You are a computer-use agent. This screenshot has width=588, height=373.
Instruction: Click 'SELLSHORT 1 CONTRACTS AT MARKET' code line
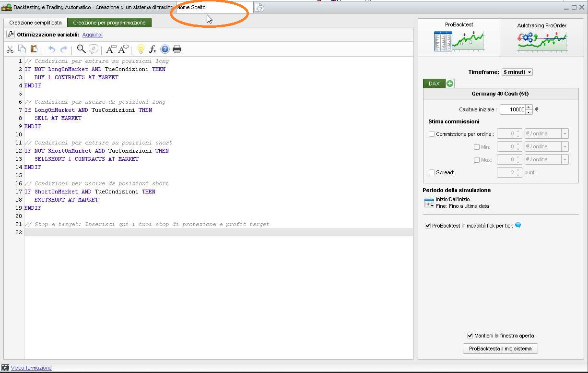(86, 159)
